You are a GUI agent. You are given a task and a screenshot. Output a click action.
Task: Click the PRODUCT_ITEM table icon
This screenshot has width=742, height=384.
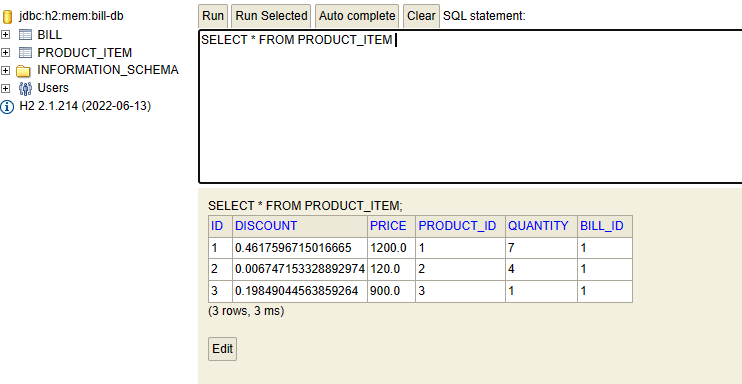[25, 53]
